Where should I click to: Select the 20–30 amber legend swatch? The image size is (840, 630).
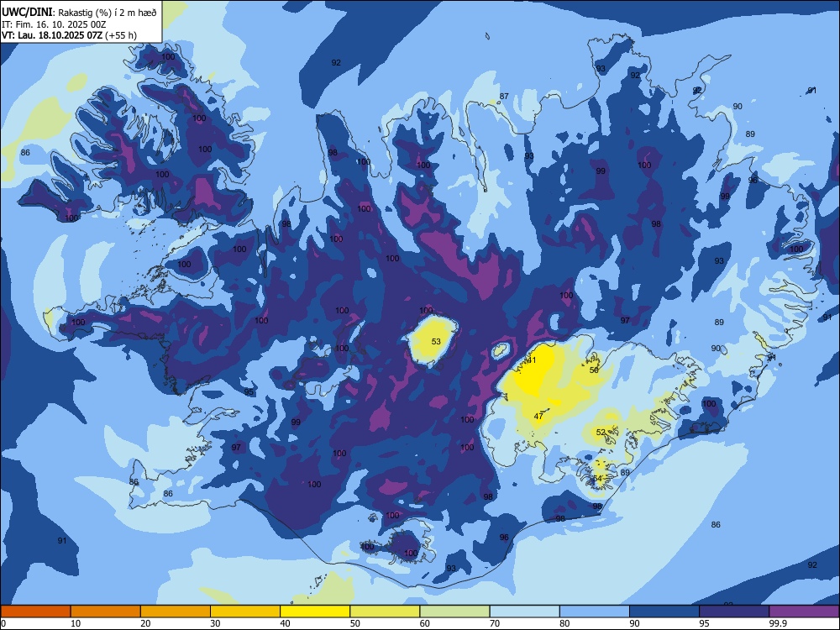176,612
